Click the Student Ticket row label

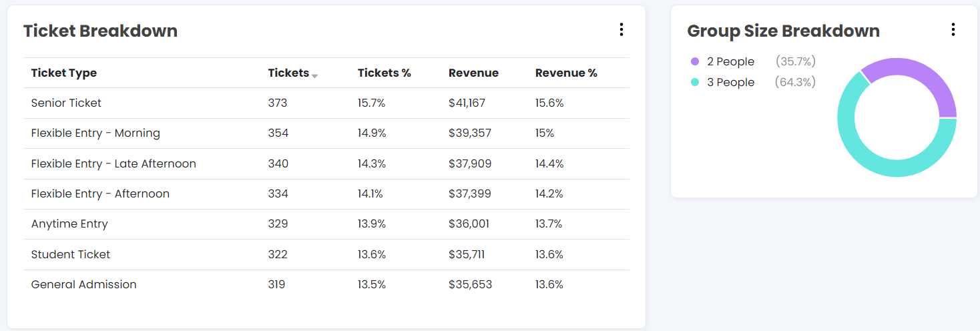point(71,255)
